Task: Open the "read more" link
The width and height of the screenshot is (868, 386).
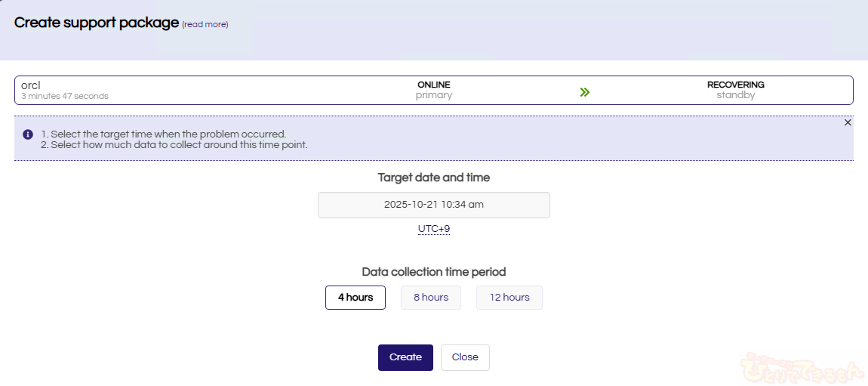Action: [x=205, y=25]
